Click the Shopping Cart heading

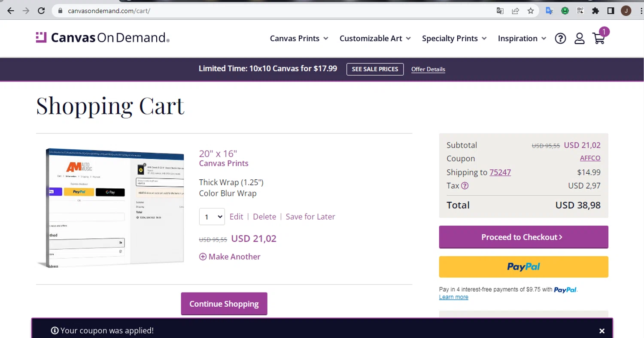coord(110,106)
